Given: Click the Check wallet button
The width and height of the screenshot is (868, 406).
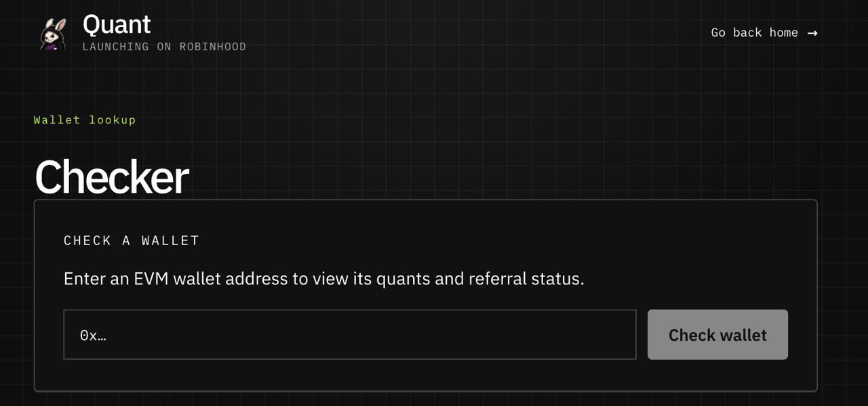Looking at the screenshot, I should click(x=717, y=335).
